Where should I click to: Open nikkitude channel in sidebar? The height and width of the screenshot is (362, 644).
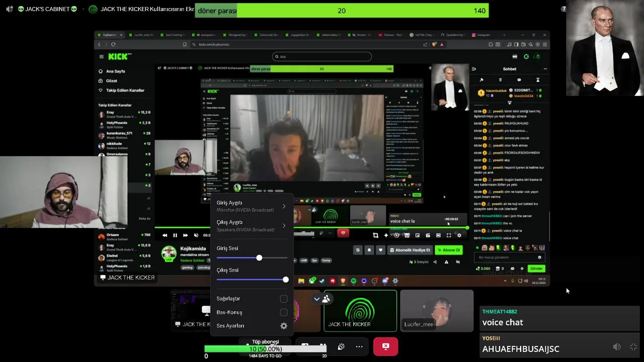click(x=125, y=145)
